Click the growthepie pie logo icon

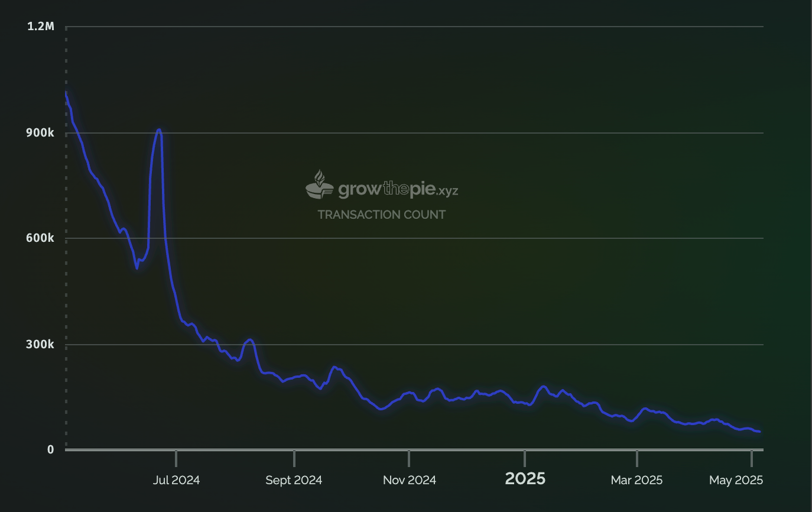(319, 191)
